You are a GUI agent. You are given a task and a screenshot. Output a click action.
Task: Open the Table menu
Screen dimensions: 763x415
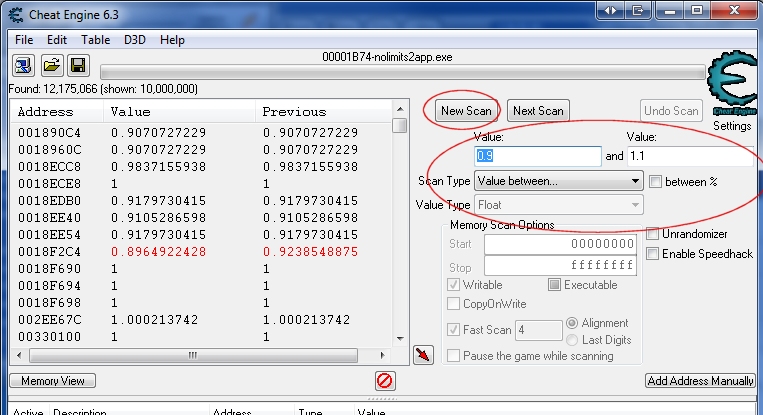click(x=96, y=40)
